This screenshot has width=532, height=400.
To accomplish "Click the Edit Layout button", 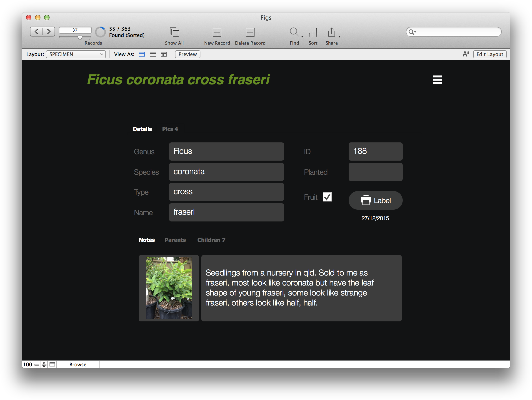I will coord(490,54).
